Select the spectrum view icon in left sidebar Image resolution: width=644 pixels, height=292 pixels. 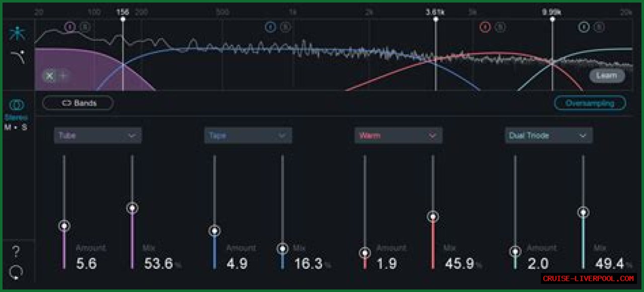point(17,33)
